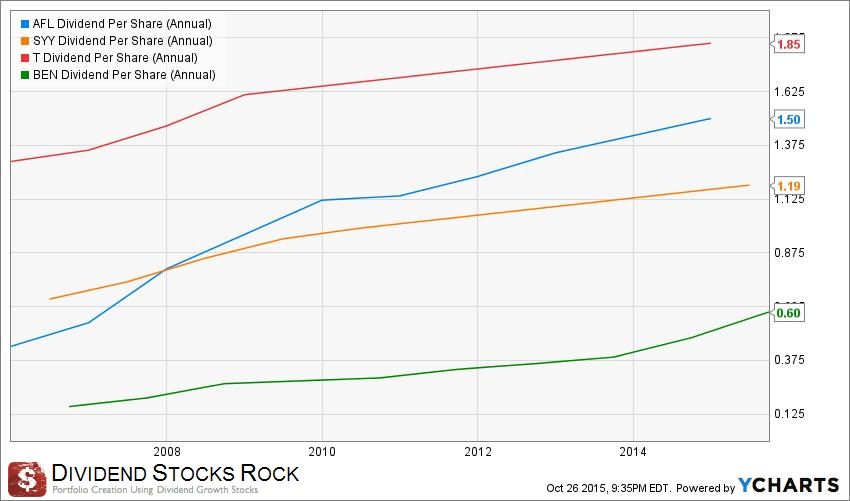This screenshot has width=850, height=501.
Task: Click the red T legend color square
Action: 24,58
